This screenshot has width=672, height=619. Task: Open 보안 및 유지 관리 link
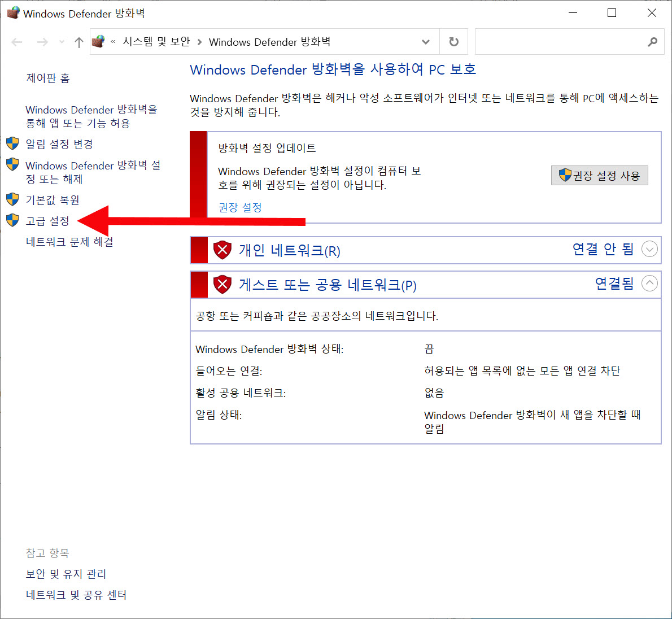[x=66, y=574]
